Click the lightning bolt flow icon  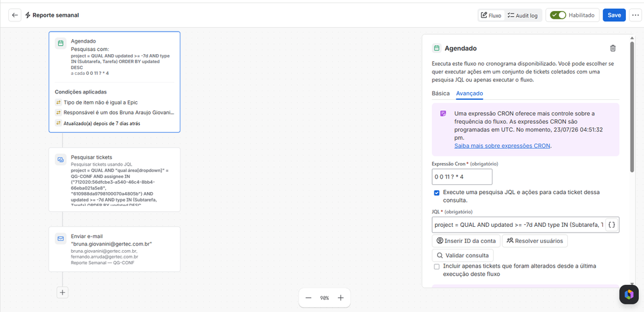point(28,15)
